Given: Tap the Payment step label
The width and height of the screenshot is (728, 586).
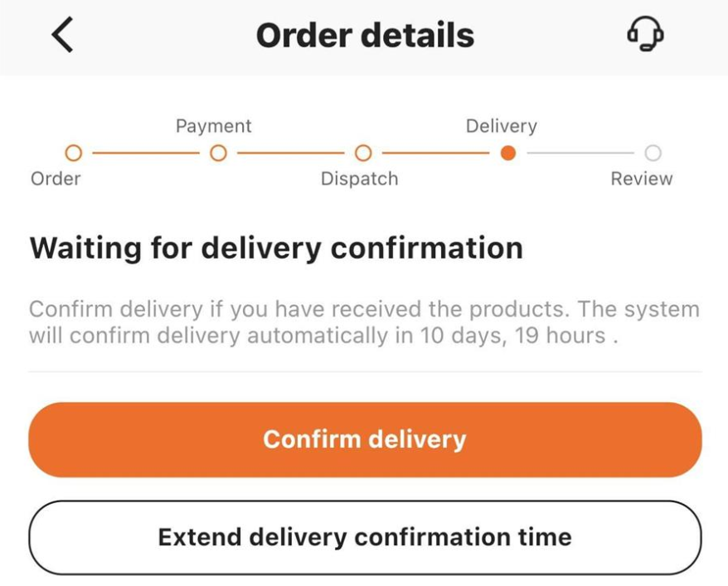Looking at the screenshot, I should tap(213, 126).
